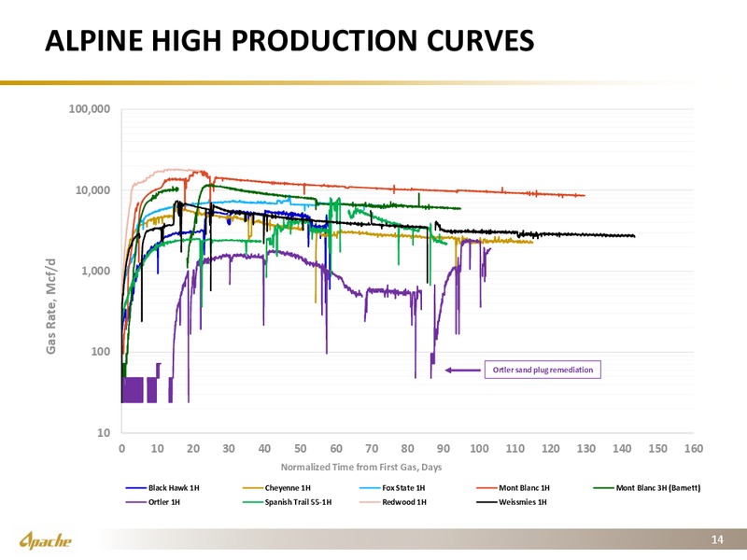Select the Mont Blanc 1H legend label
This screenshot has height=560, width=747.
pyautogui.click(x=524, y=487)
